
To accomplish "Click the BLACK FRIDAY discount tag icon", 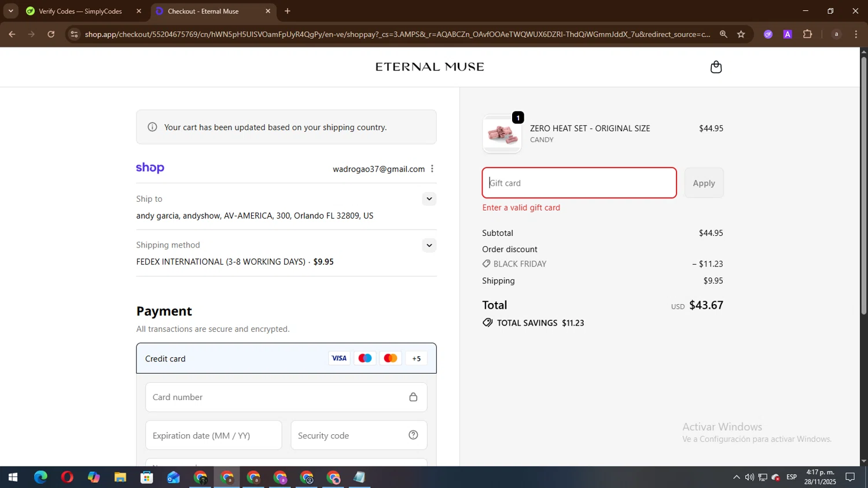I will (x=487, y=264).
